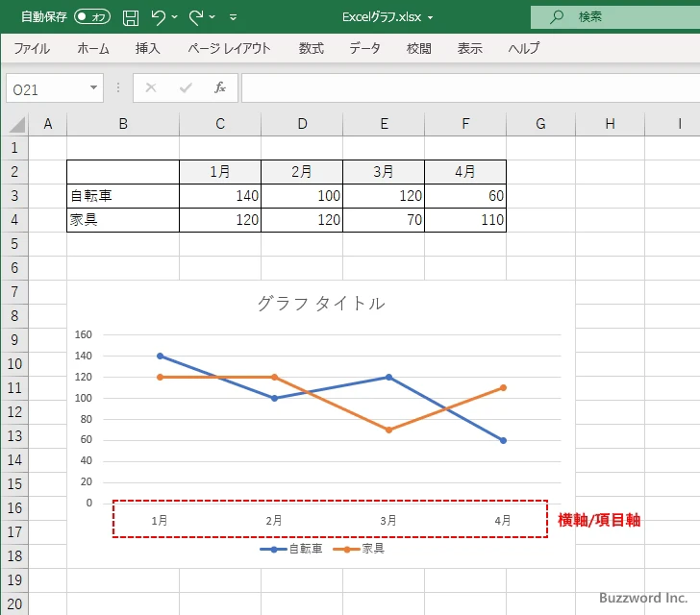
Task: Select column E header
Action: 384,124
